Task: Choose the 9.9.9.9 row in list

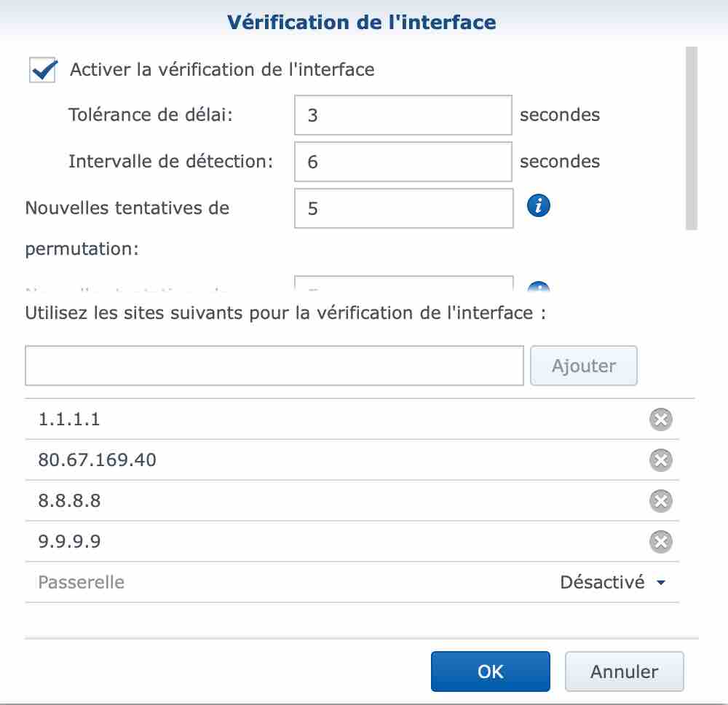Action: click(x=291, y=542)
